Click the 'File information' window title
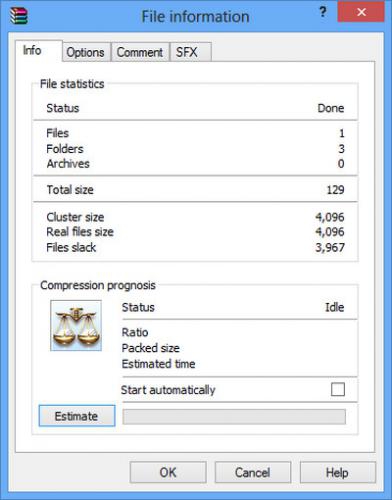Image resolution: width=392 pixels, height=500 pixels. [195, 16]
